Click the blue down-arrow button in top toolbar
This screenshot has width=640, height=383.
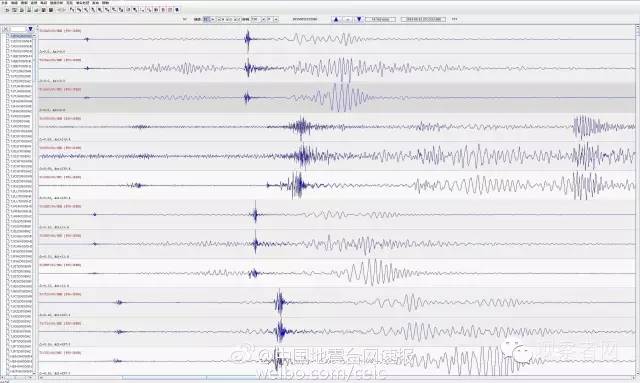[x=359, y=19]
